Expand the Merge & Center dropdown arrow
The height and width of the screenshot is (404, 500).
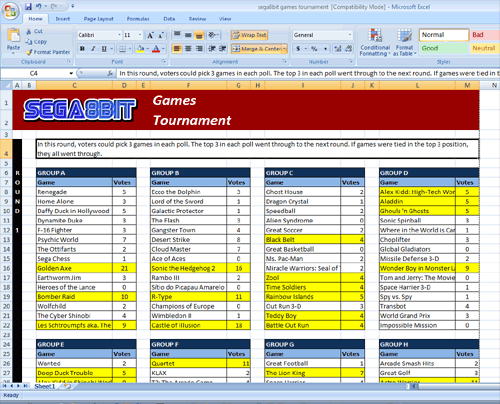(x=285, y=49)
